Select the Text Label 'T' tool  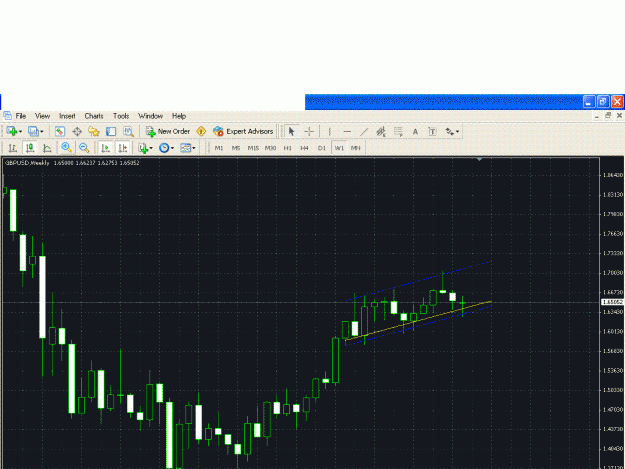(x=432, y=131)
